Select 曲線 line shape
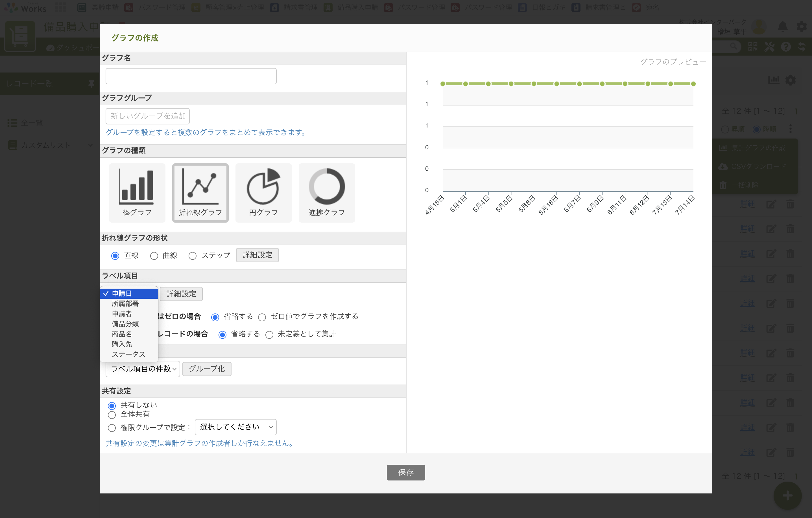 (x=154, y=256)
